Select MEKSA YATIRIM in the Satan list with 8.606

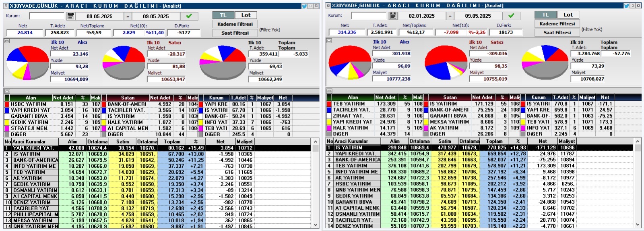pos(472,122)
